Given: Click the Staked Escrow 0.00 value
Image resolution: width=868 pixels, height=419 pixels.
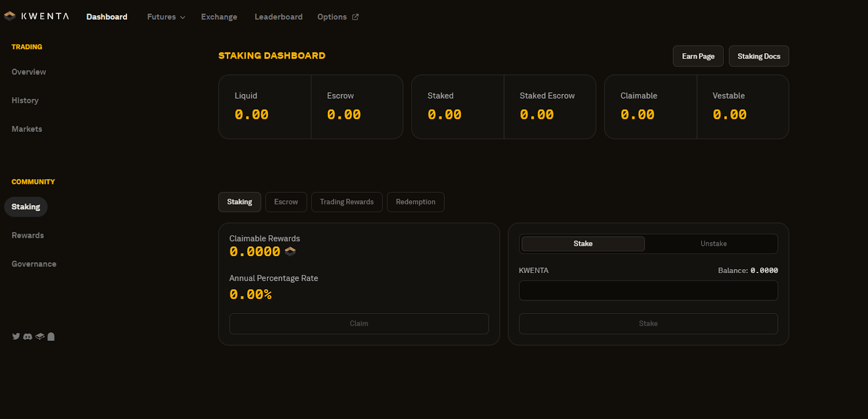Looking at the screenshot, I should click(537, 115).
